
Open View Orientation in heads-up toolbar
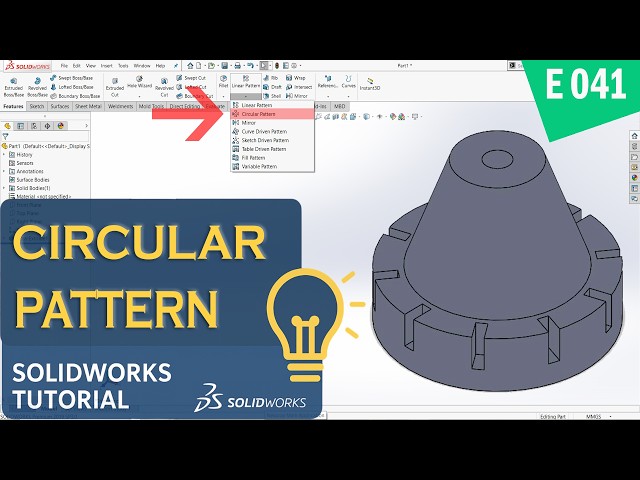click(353, 117)
